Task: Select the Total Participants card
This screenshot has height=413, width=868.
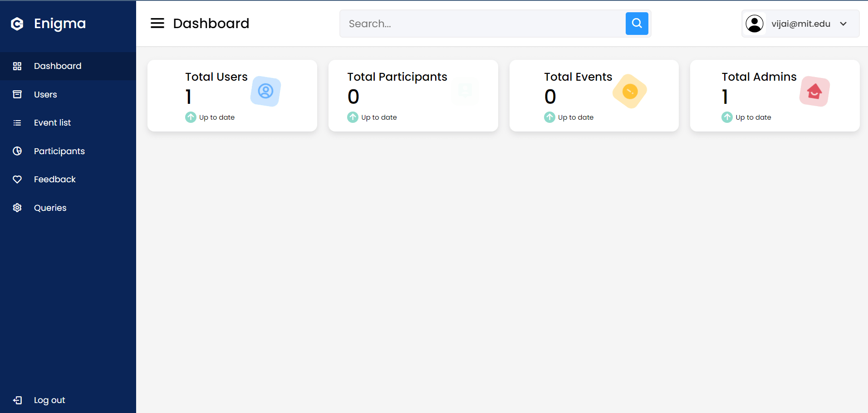Action: coord(413,96)
